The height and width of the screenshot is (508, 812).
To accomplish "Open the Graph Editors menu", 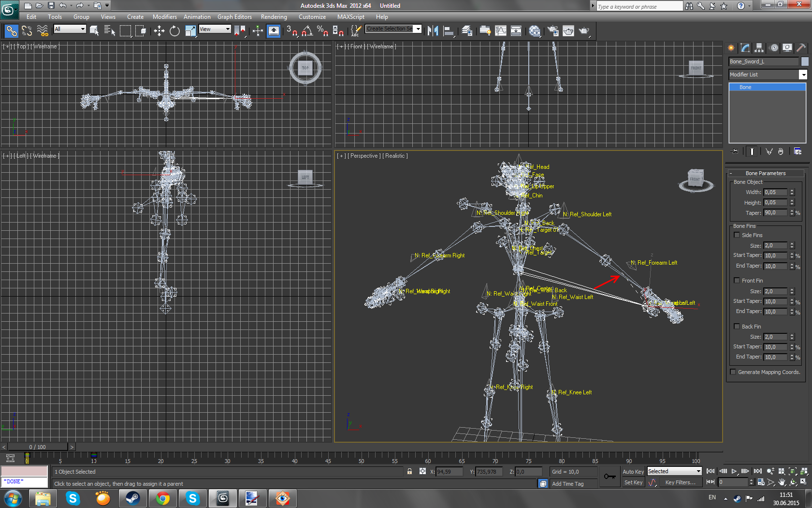I will 234,17.
